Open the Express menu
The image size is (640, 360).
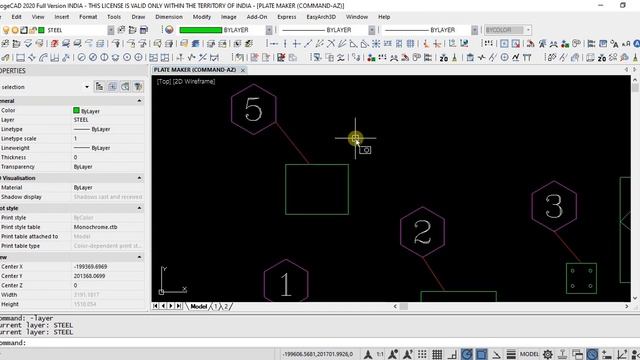287,17
